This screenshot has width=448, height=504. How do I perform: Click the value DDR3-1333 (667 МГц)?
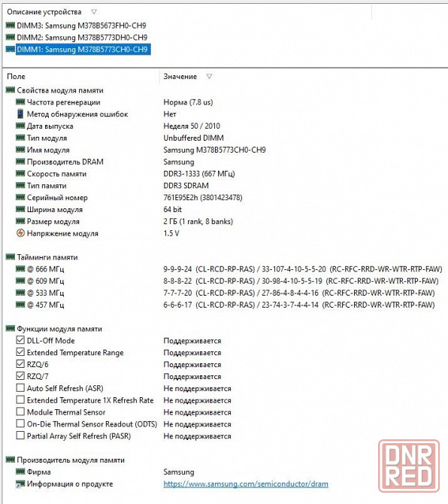[199, 174]
